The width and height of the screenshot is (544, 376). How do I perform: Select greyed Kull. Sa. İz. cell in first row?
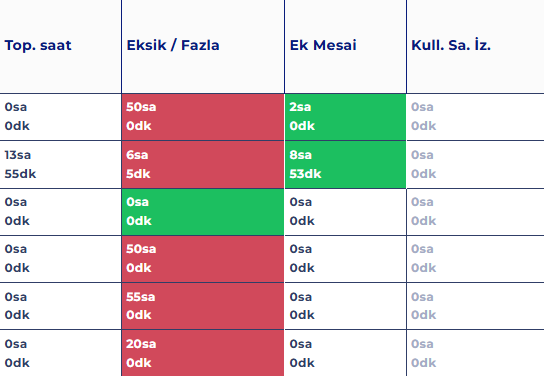click(x=475, y=117)
